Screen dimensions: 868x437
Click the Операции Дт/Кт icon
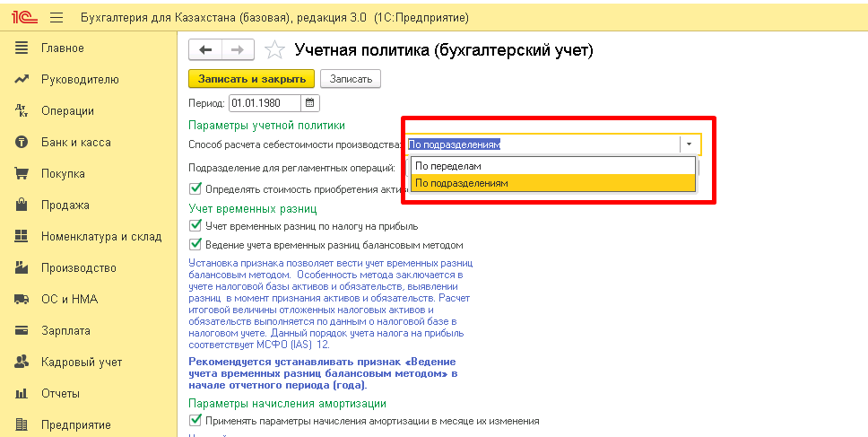[x=22, y=111]
